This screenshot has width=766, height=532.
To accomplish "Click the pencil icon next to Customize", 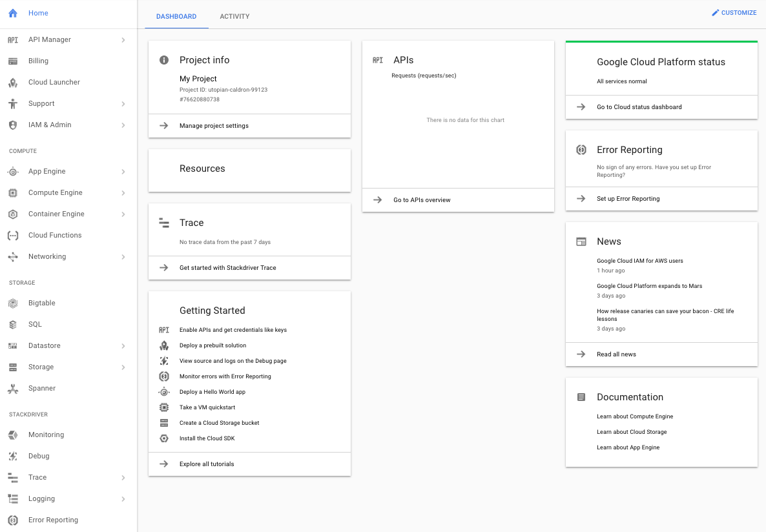I will point(715,13).
